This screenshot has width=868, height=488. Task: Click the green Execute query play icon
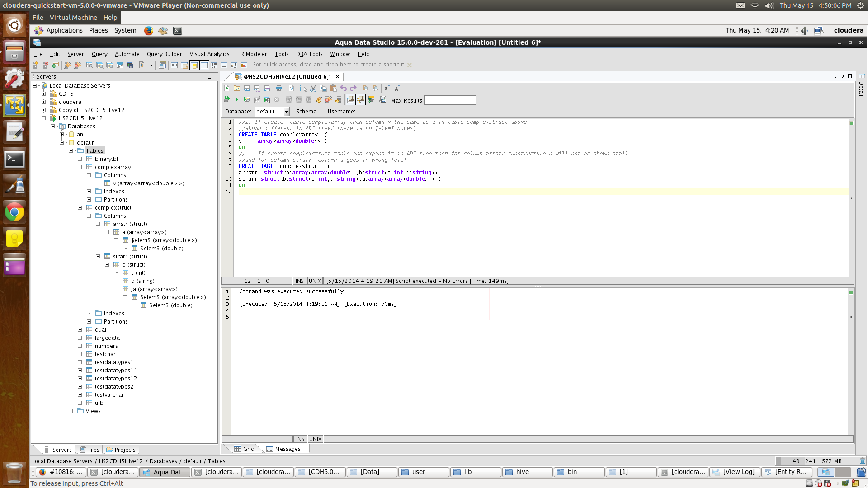[x=236, y=99]
